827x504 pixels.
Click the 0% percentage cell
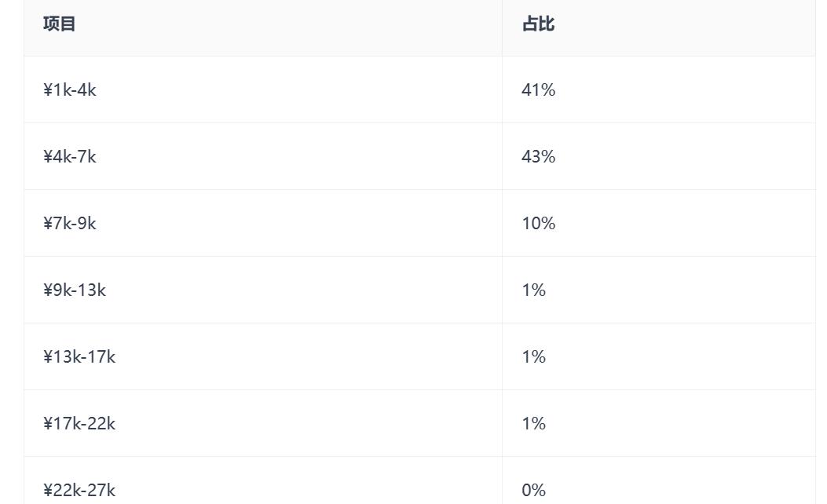pyautogui.click(x=534, y=491)
